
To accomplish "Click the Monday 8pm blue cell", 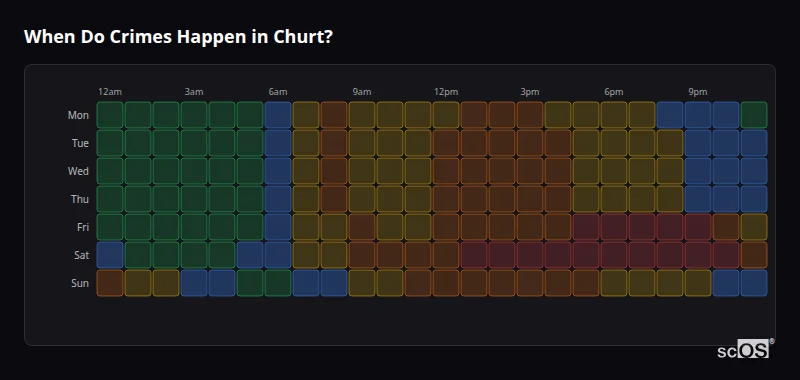I will point(670,115).
